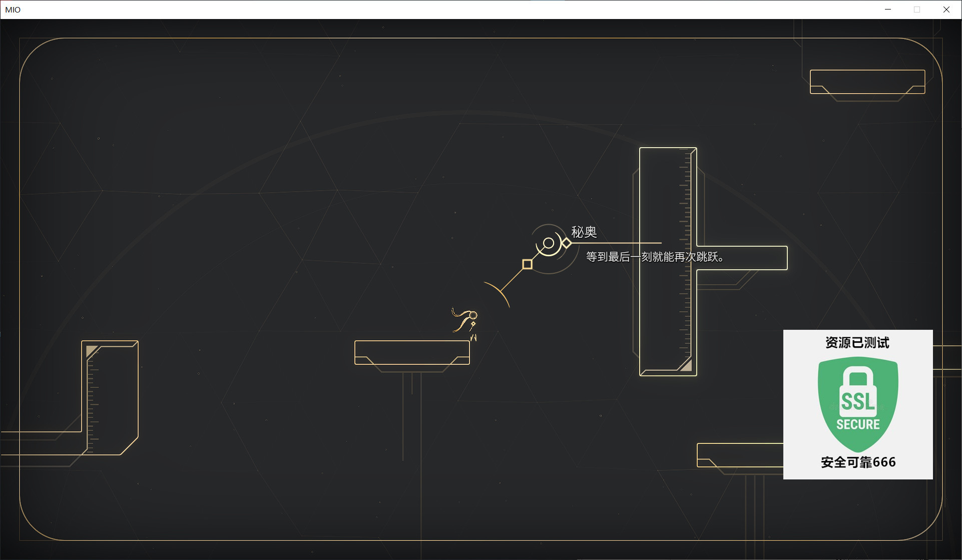The image size is (962, 560).
Task: Click the top-right floating platform
Action: (x=867, y=82)
